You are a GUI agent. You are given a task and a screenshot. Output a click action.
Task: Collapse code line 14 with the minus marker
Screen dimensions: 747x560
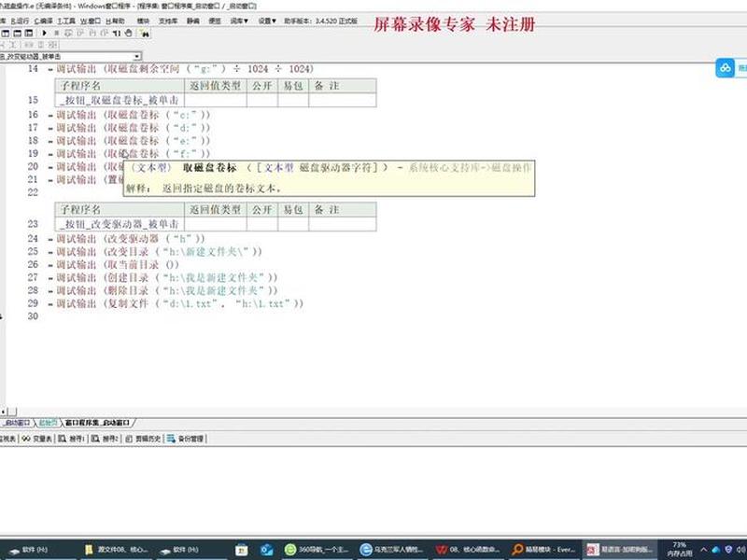[50, 69]
